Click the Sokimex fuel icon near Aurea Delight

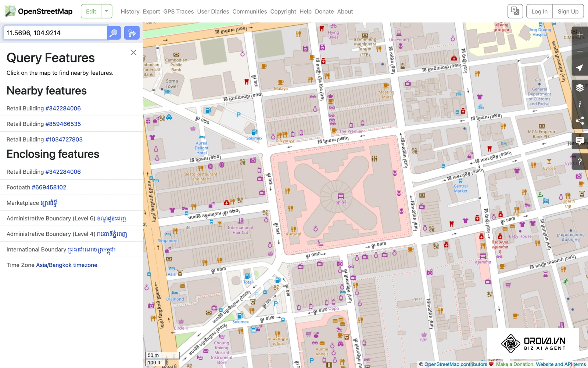coord(254,132)
